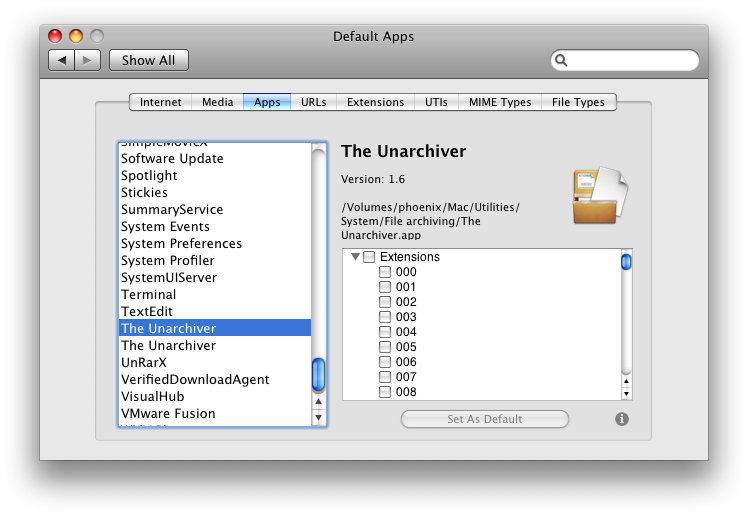Switch to the Internet tab

point(160,102)
